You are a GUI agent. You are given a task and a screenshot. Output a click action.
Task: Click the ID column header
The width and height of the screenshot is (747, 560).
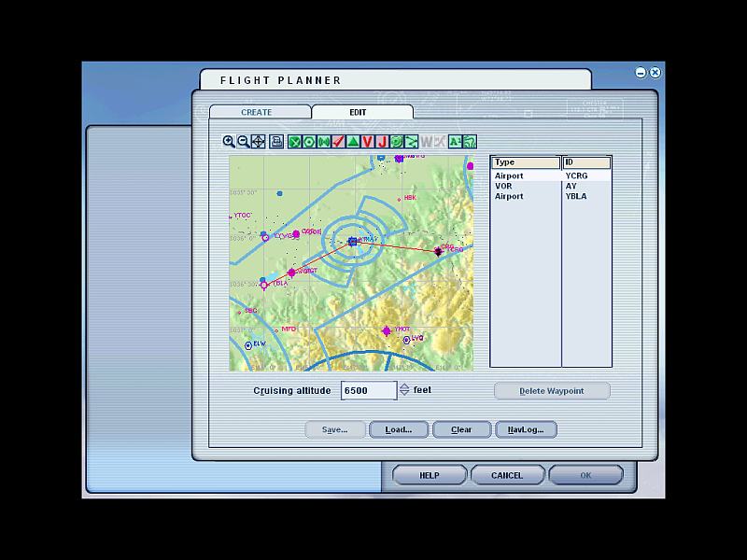click(587, 162)
